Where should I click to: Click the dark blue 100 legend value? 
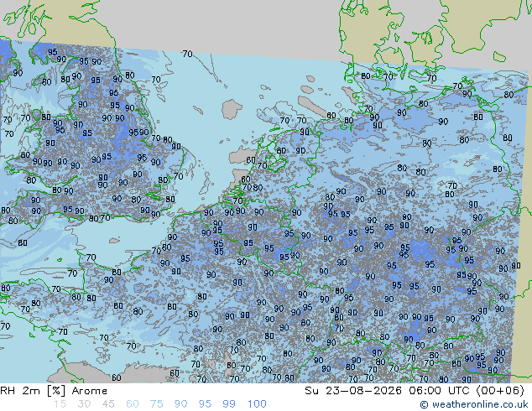[257, 404]
